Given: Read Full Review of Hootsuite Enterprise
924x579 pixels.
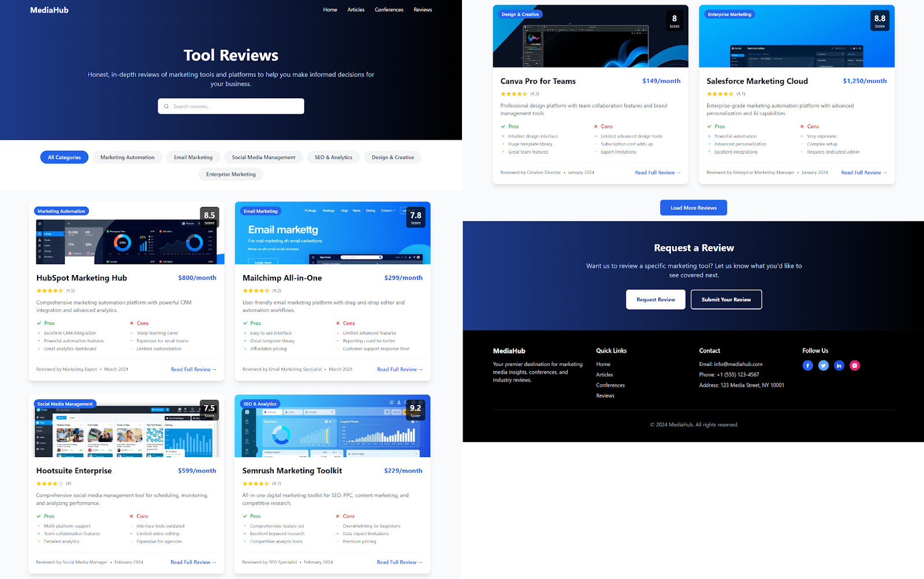Looking at the screenshot, I should click(193, 562).
